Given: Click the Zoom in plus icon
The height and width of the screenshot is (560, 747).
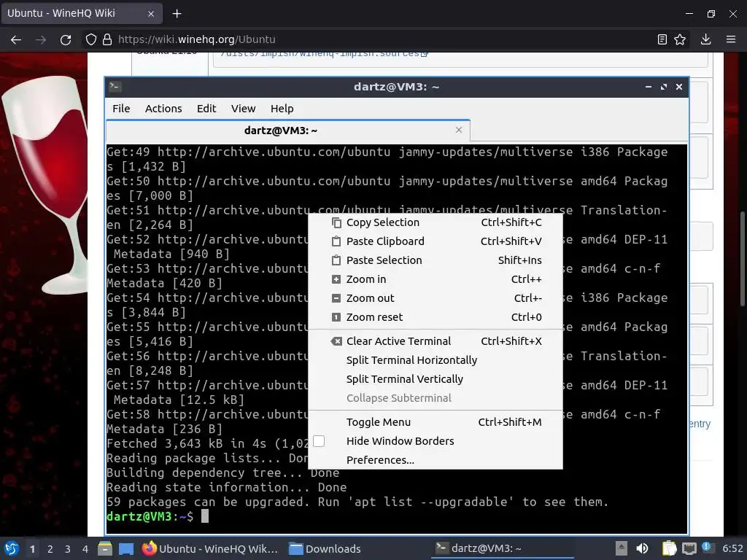Looking at the screenshot, I should pos(336,279).
